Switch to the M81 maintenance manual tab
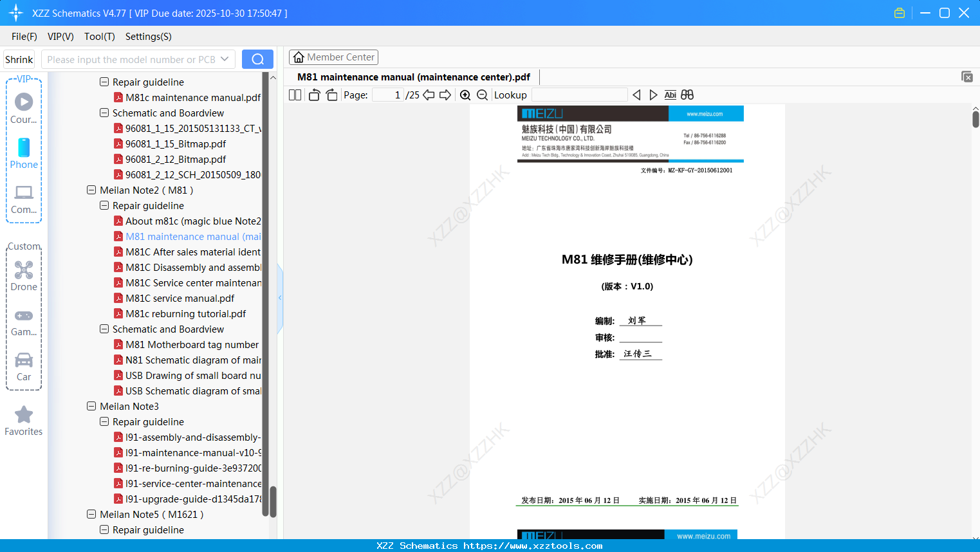The width and height of the screenshot is (980, 552). pyautogui.click(x=414, y=77)
